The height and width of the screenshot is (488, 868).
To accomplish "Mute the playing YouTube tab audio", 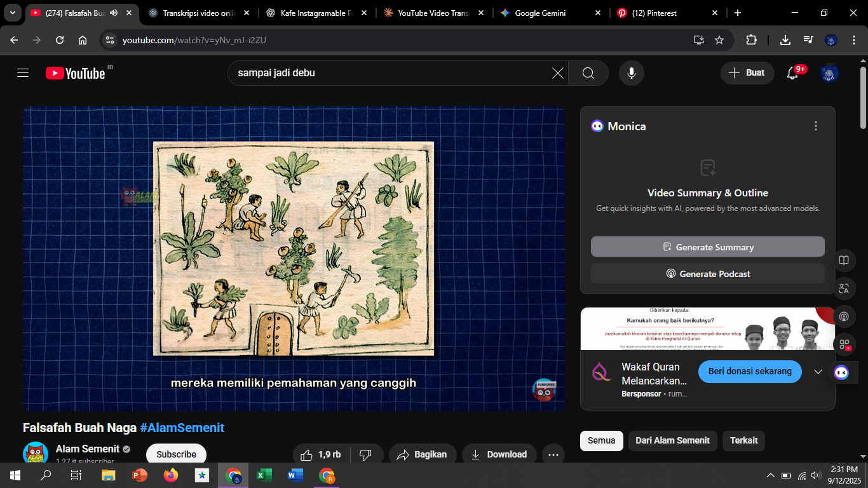I will 114,13.
